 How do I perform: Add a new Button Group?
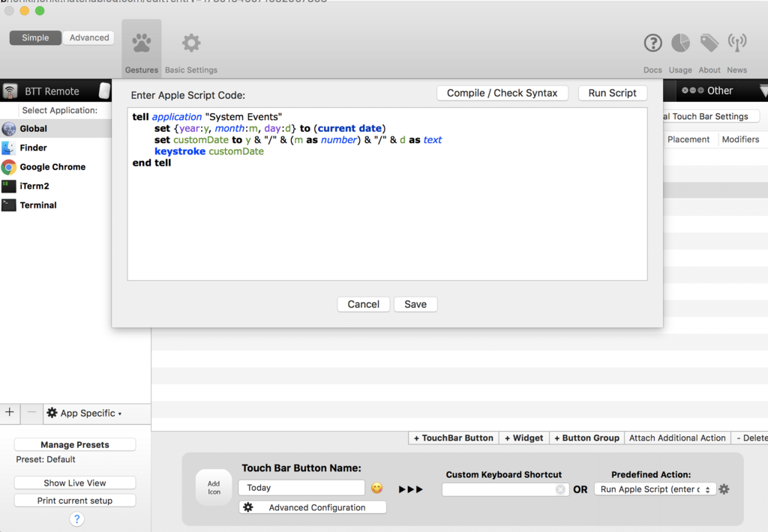[586, 438]
